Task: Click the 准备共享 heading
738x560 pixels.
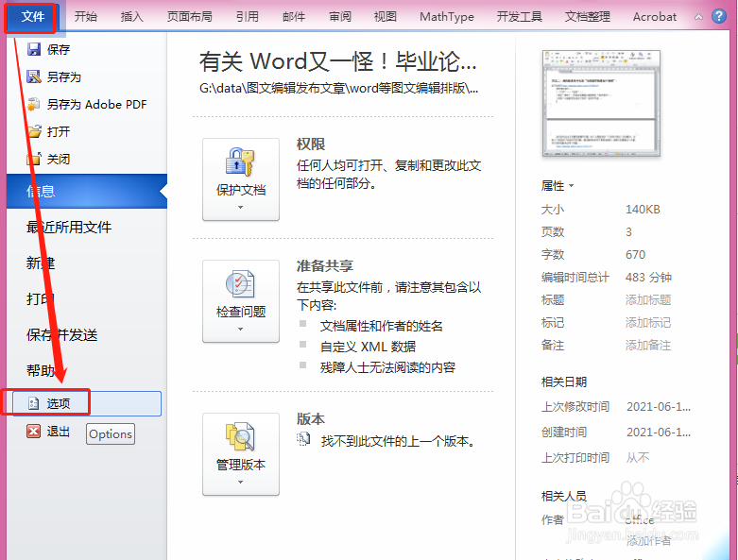Action: [x=325, y=265]
